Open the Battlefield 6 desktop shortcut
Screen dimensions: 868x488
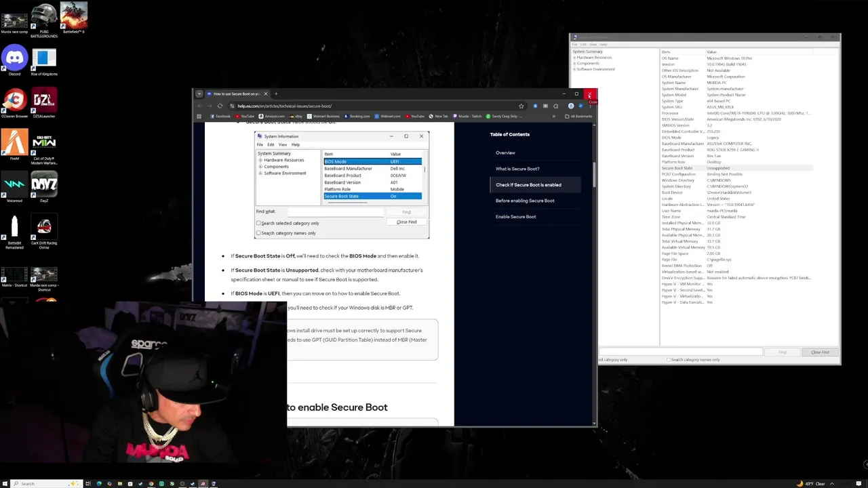pos(73,17)
